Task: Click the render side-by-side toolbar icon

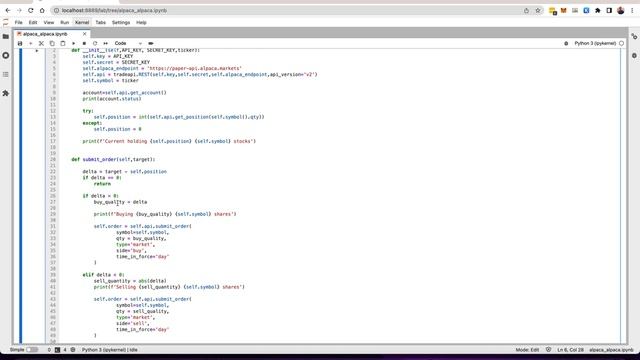Action: (151, 43)
